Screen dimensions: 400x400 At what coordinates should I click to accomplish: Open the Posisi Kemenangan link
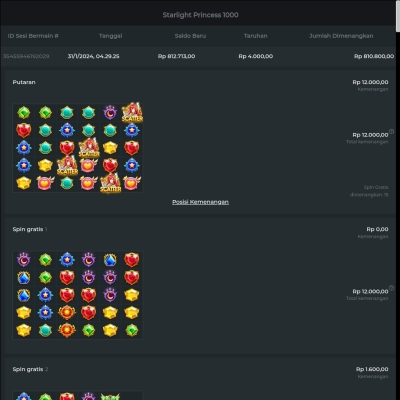point(200,202)
